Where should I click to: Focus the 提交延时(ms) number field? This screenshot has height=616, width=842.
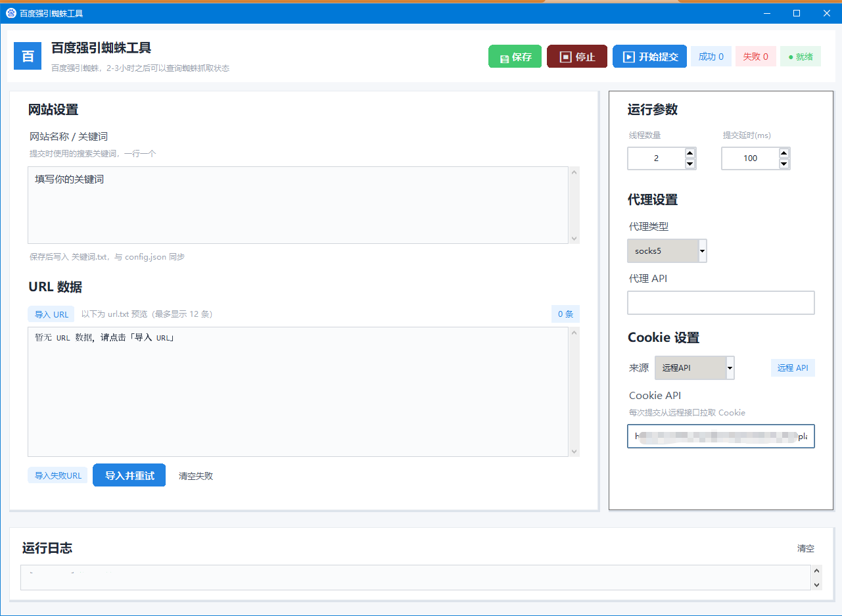pos(750,158)
